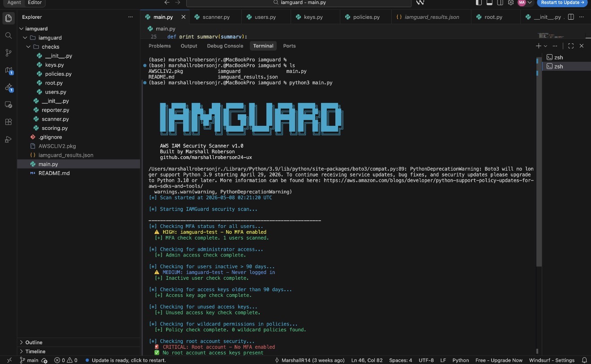
Task: Publish changes with the cloud sync icon
Action: 44,360
